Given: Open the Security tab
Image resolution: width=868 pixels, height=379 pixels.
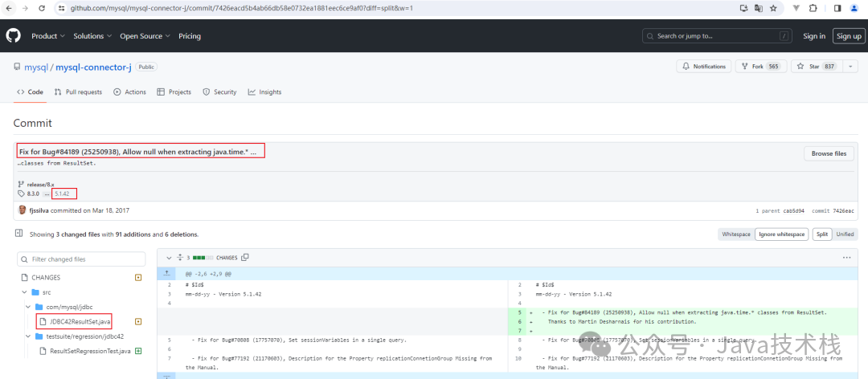Looking at the screenshot, I should 219,92.
